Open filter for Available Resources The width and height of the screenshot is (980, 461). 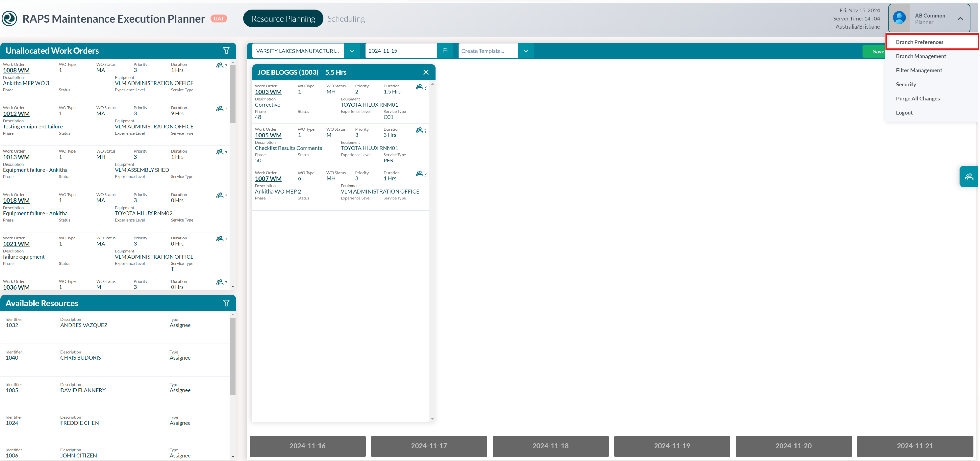pyautogui.click(x=226, y=303)
